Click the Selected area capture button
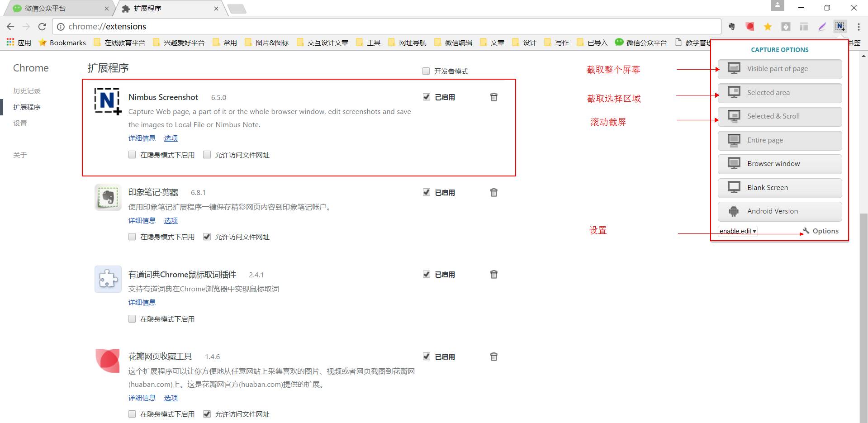 tap(780, 93)
